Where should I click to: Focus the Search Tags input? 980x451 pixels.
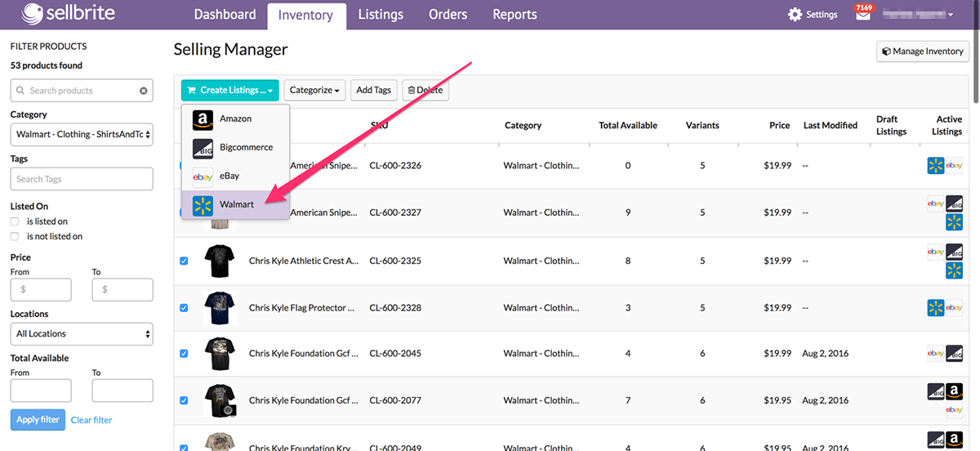click(82, 179)
